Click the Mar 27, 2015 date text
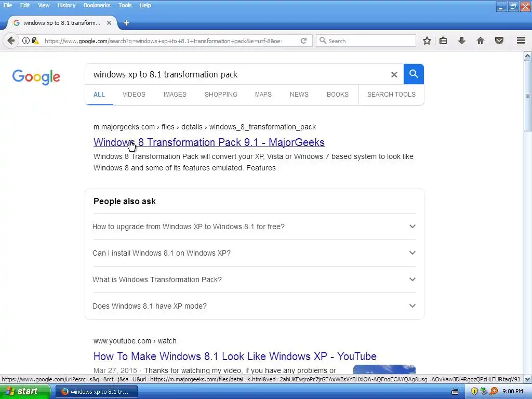 click(115, 370)
